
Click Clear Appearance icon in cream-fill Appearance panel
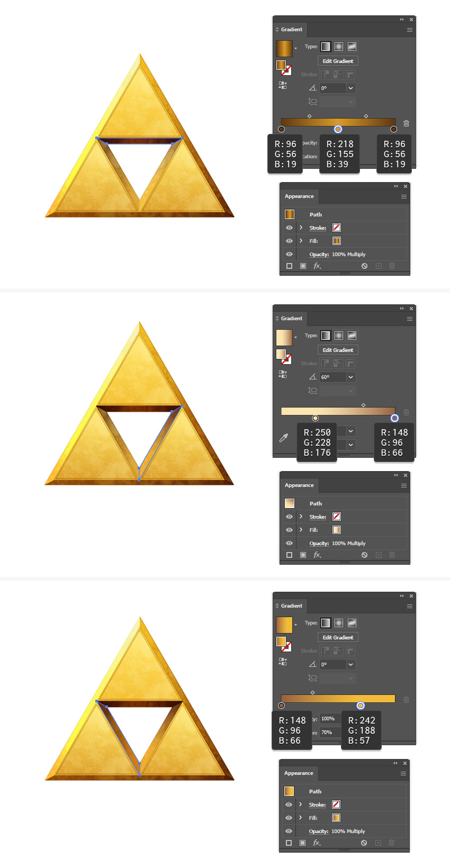click(x=364, y=555)
